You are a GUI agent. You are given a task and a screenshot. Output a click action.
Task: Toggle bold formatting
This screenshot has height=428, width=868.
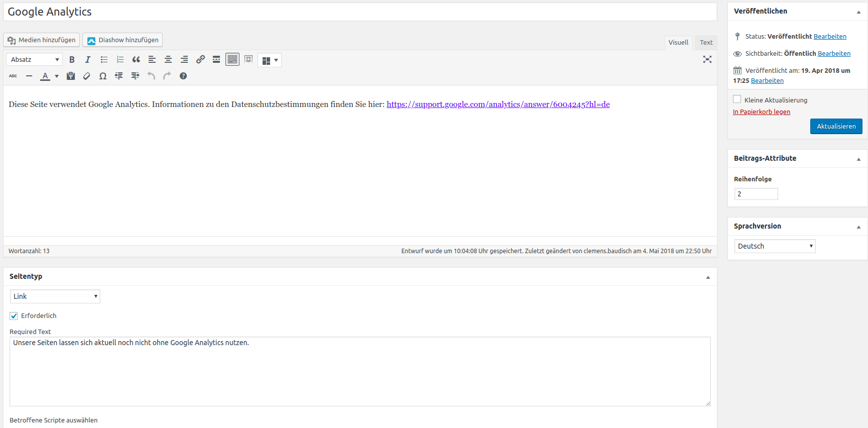coord(72,60)
